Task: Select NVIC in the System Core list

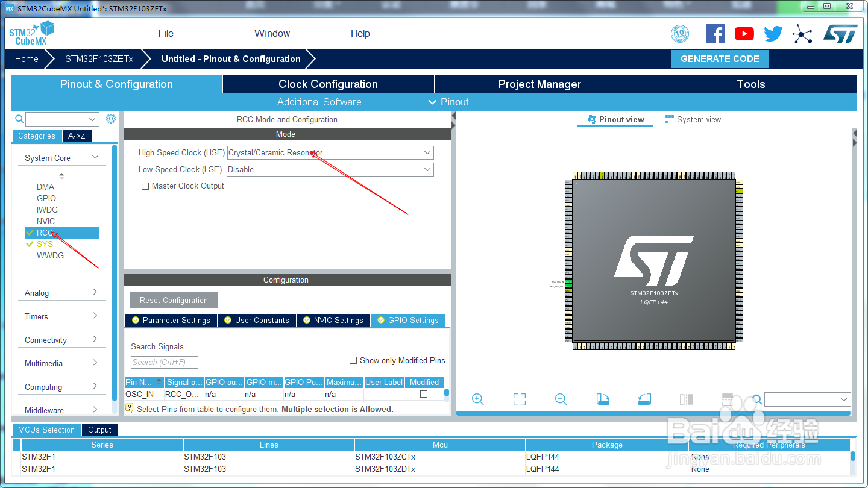Action: click(46, 221)
